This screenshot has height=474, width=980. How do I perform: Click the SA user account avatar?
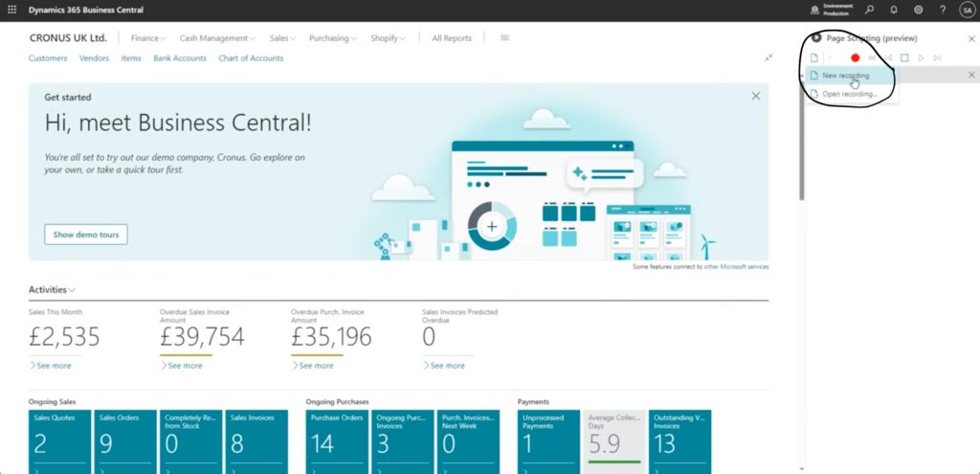[x=966, y=10]
